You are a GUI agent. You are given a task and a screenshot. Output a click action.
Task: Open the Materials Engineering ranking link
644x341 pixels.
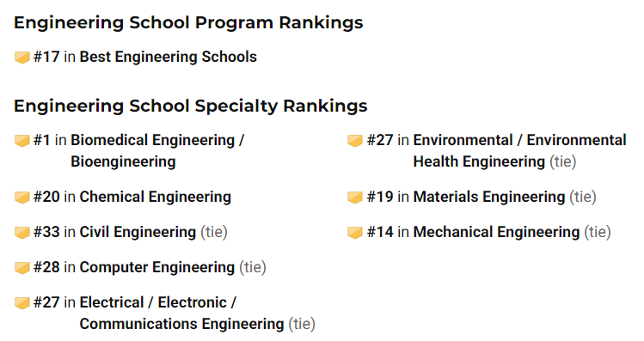489,197
